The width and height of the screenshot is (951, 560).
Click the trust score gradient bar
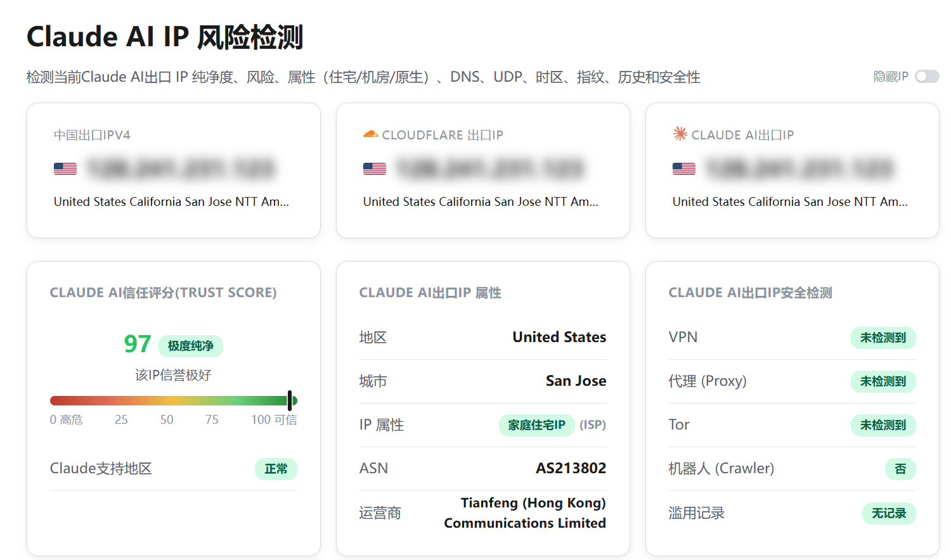click(174, 400)
